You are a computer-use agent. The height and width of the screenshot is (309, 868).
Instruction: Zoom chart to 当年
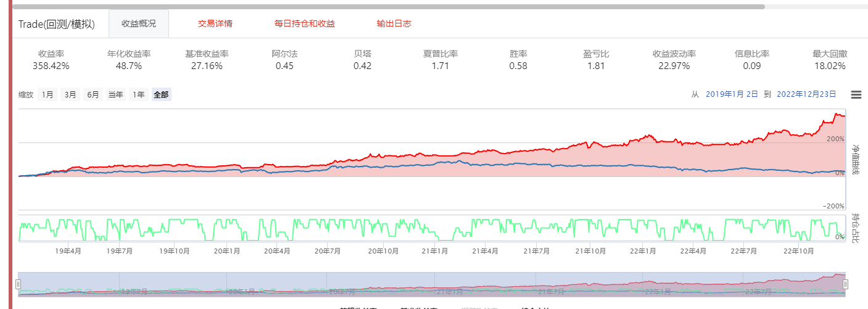pos(115,95)
